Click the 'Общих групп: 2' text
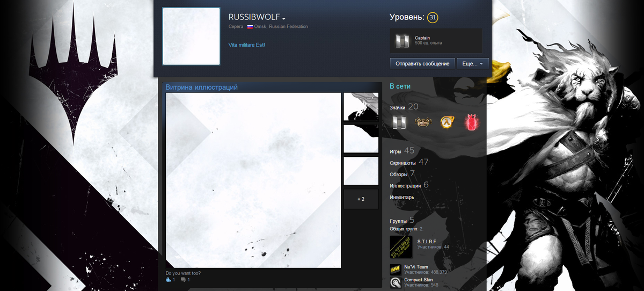This screenshot has width=644, height=291. click(x=406, y=229)
